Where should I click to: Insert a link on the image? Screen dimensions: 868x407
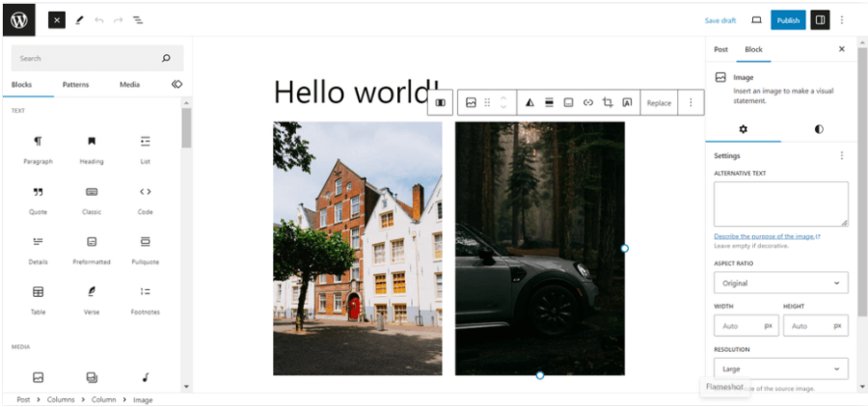click(588, 102)
